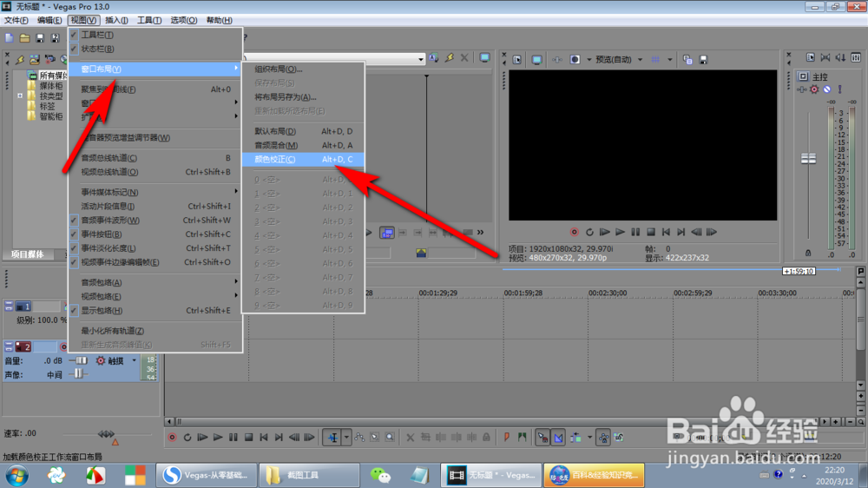The image size is (868, 488).
Task: Toggle the Auto Ripple icon
Action: tap(575, 438)
